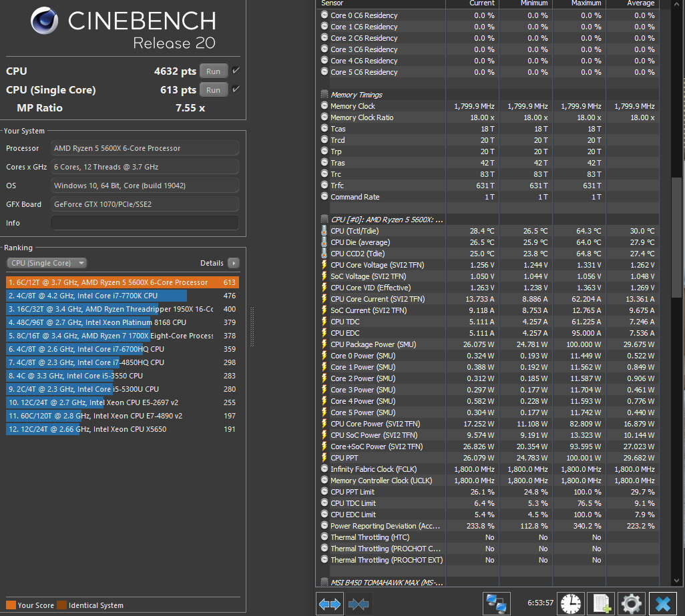Toggle the CPU test checkbox
This screenshot has width=685, height=616.
236,71
